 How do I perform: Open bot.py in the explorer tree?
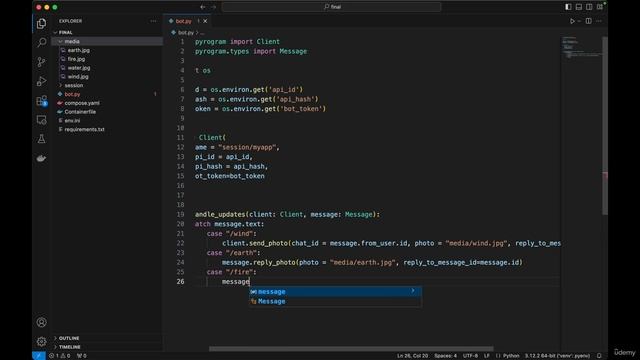tap(72, 94)
